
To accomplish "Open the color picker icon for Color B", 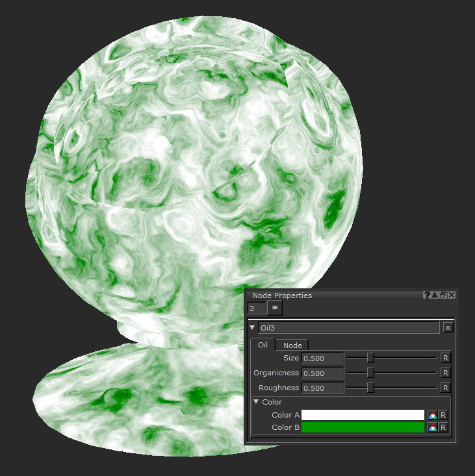I will (433, 427).
